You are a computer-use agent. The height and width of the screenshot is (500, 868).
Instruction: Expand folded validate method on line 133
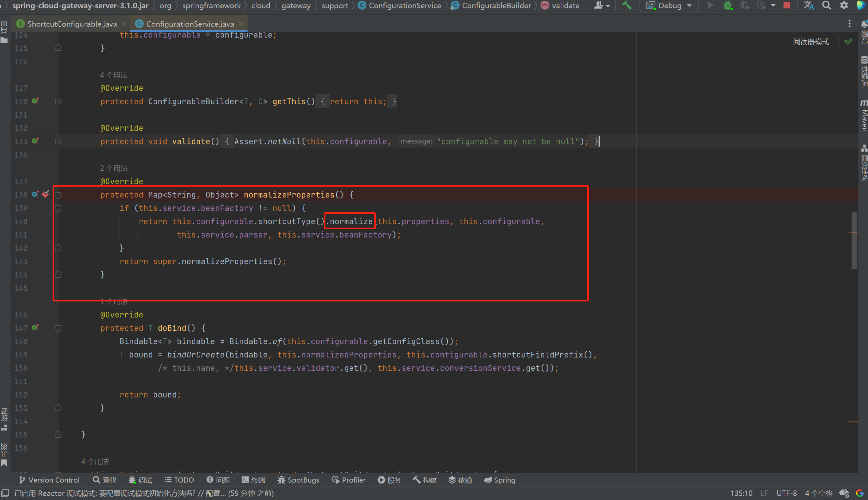[58, 141]
